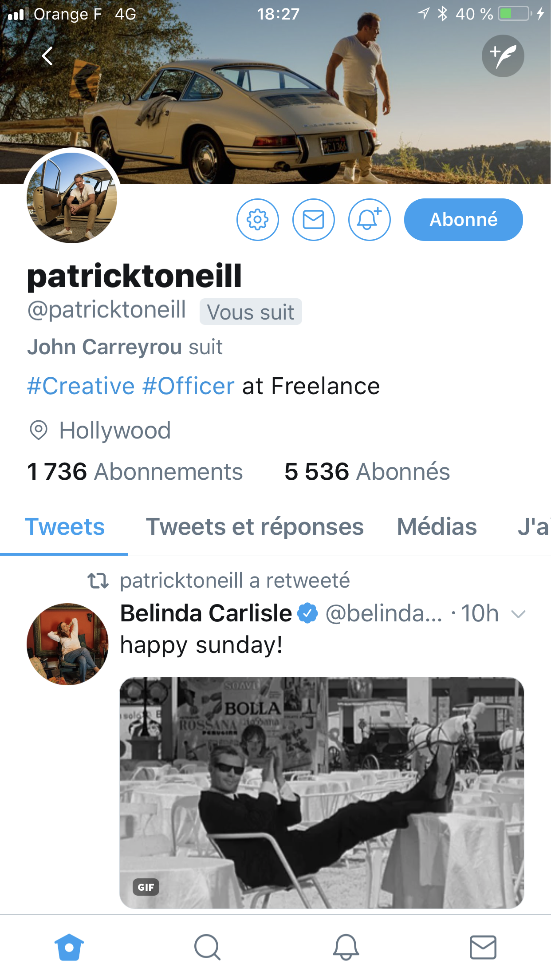The width and height of the screenshot is (551, 980).
Task: Open Messages envelope in bottom bar
Action: coord(483,947)
